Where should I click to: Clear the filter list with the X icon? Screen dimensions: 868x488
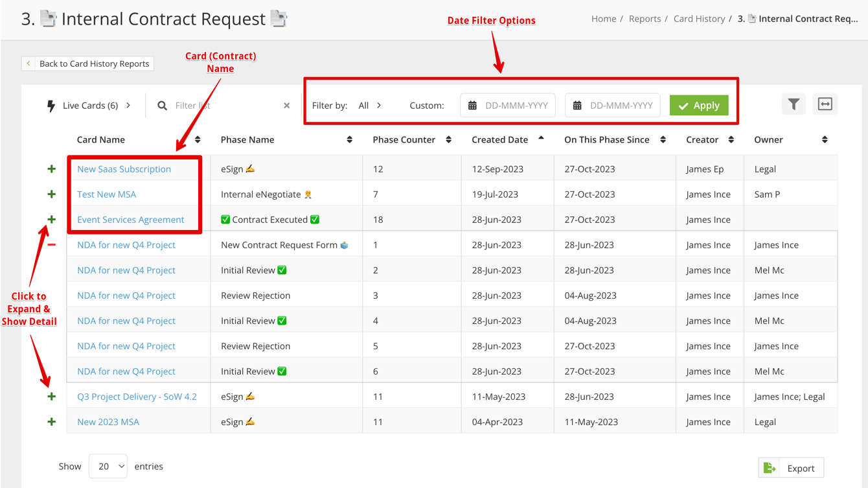click(x=286, y=105)
